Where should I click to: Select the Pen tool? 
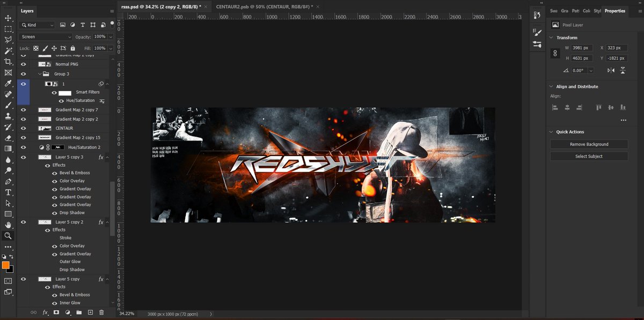pyautogui.click(x=8, y=181)
